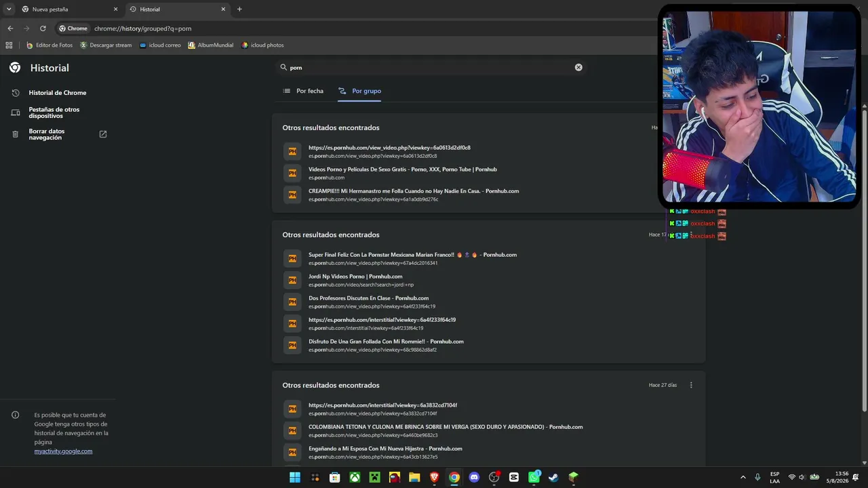Open the AlbumMundial bookmark
The image size is (868, 488).
[x=210, y=45]
